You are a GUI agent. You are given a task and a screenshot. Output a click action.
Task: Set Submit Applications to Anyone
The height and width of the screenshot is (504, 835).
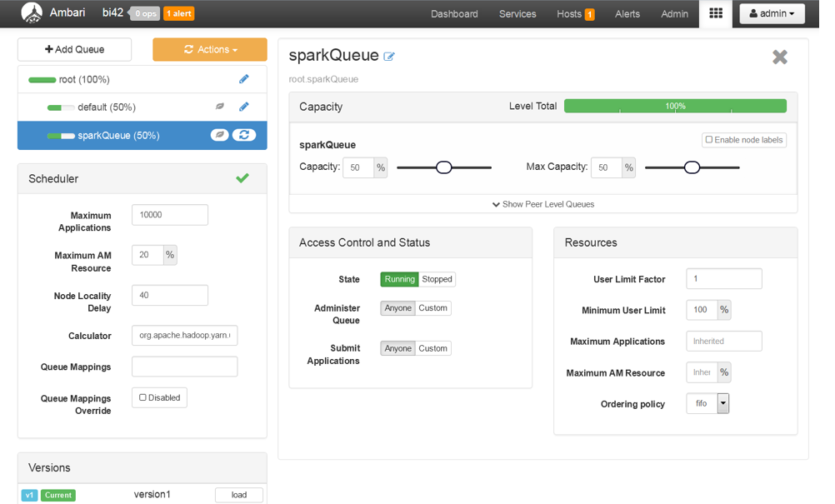[x=397, y=348]
